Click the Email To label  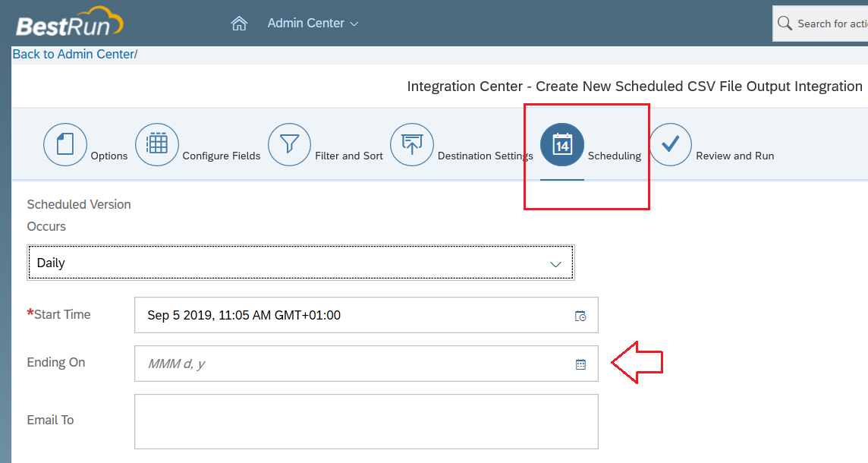[x=50, y=420]
